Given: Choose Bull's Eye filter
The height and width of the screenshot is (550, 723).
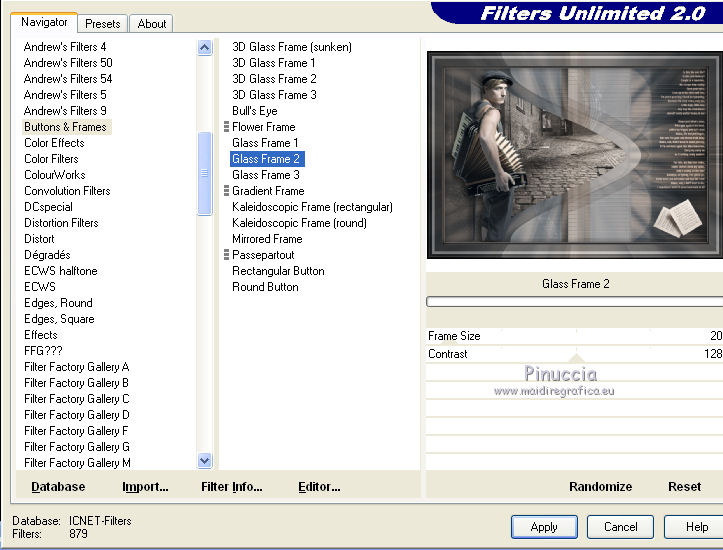Looking at the screenshot, I should point(255,111).
